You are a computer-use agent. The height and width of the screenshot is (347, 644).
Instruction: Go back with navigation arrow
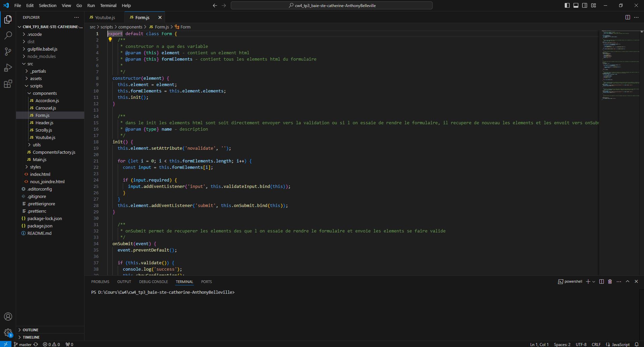click(x=215, y=5)
